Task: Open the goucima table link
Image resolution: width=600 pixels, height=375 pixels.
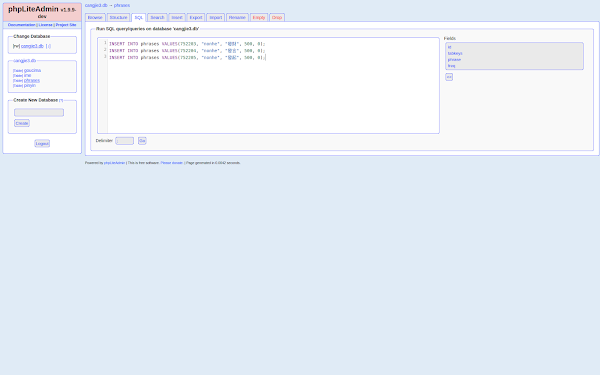Action: pyautogui.click(x=33, y=70)
